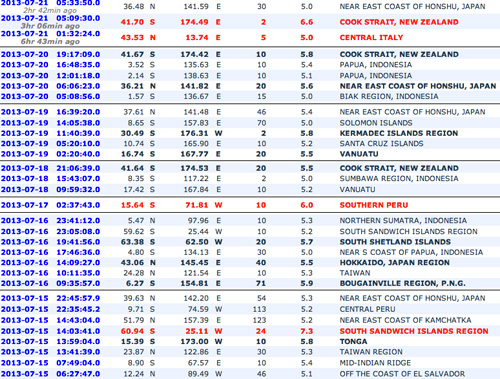The height and width of the screenshot is (379, 500).
Task: Open the 2013-07-15 14:03:41.0 magnitude 7.3 event
Action: point(50,331)
